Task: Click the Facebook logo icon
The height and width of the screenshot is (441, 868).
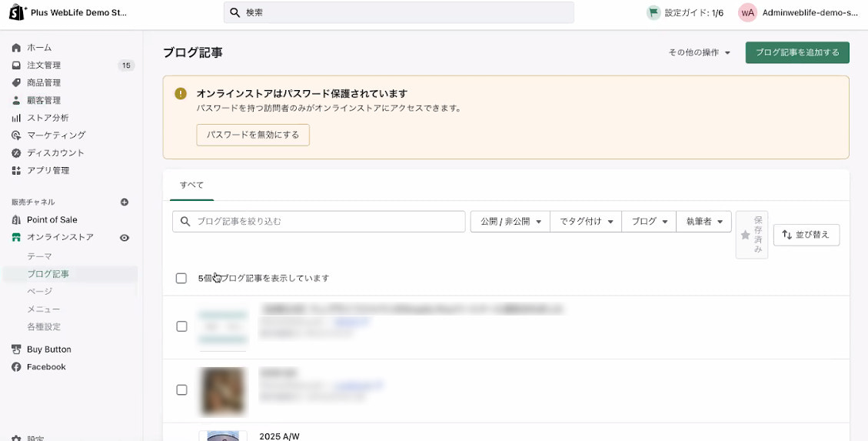Action: (x=17, y=367)
